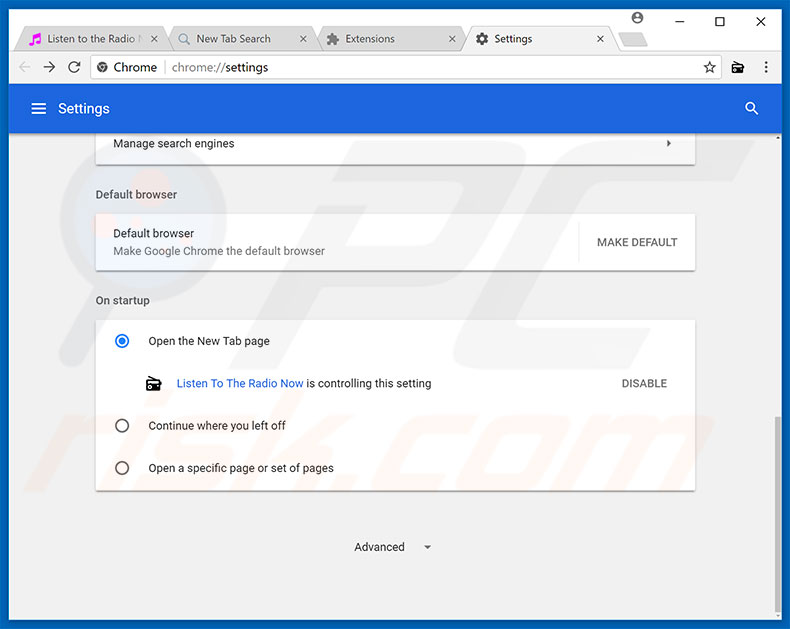Open the user profile icon
The image size is (790, 629).
(637, 18)
